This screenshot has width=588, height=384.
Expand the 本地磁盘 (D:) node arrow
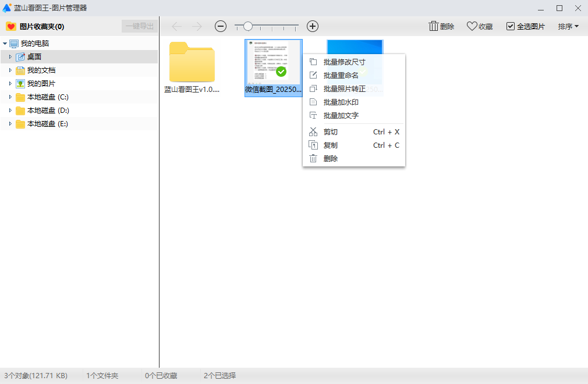pos(10,111)
